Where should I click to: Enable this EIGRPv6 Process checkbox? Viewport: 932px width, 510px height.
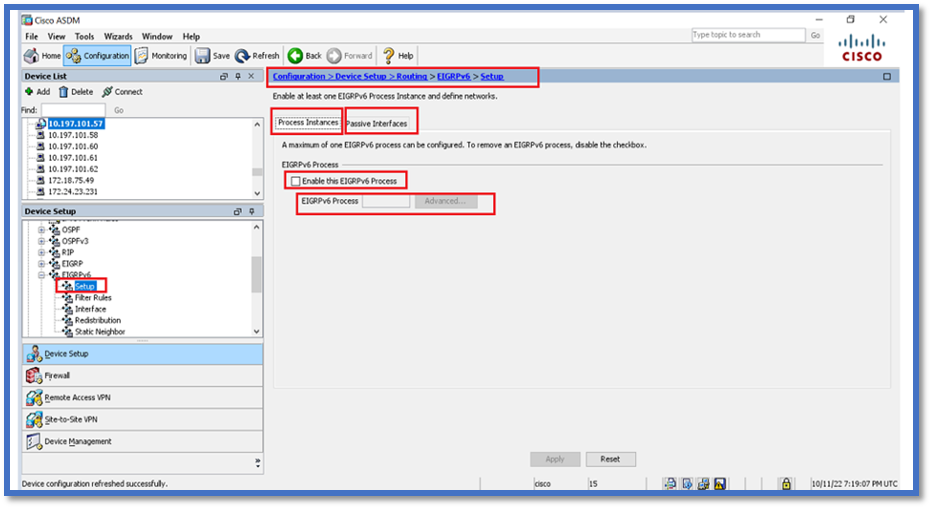coord(295,181)
